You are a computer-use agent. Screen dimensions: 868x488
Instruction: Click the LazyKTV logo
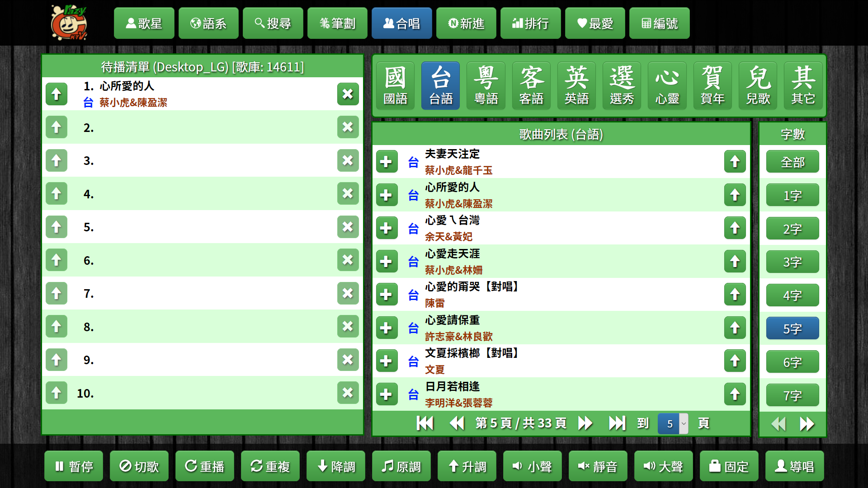[69, 23]
